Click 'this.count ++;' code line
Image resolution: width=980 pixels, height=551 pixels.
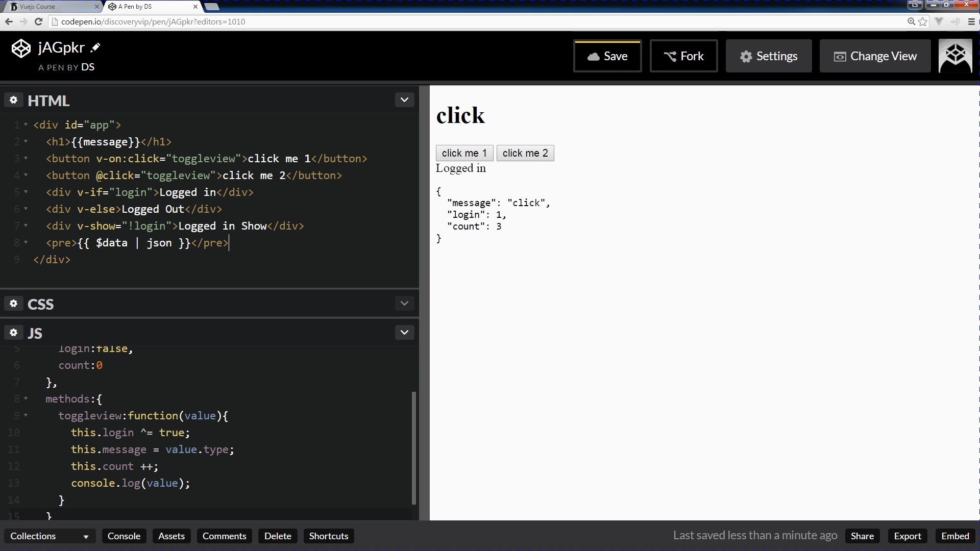point(114,466)
